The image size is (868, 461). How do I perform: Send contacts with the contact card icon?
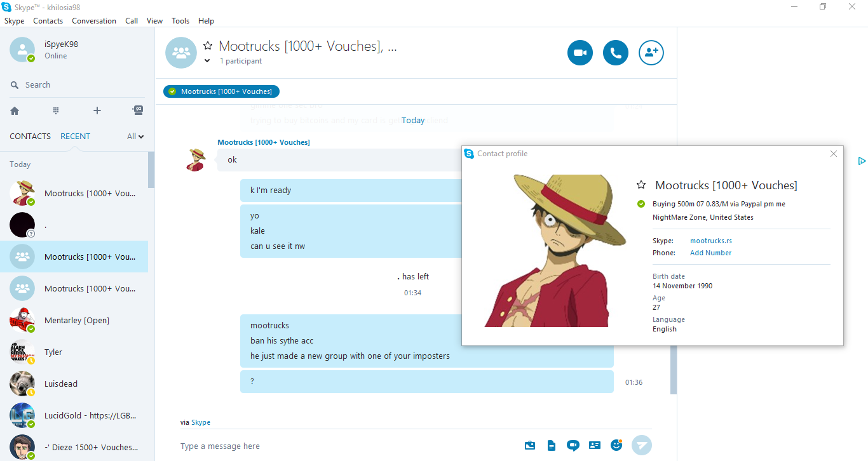click(595, 445)
